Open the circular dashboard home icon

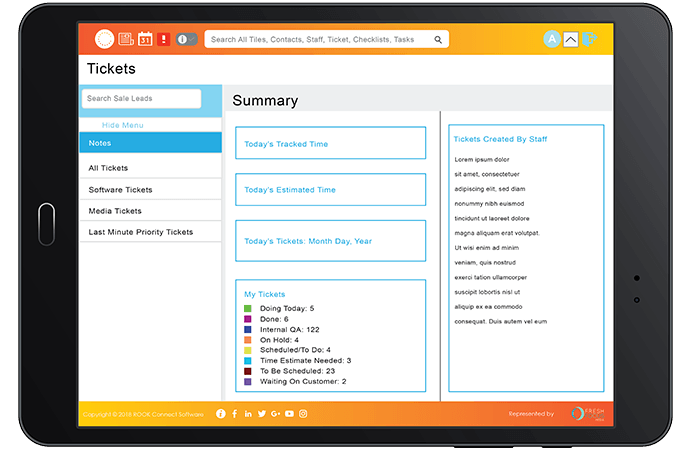[x=105, y=39]
